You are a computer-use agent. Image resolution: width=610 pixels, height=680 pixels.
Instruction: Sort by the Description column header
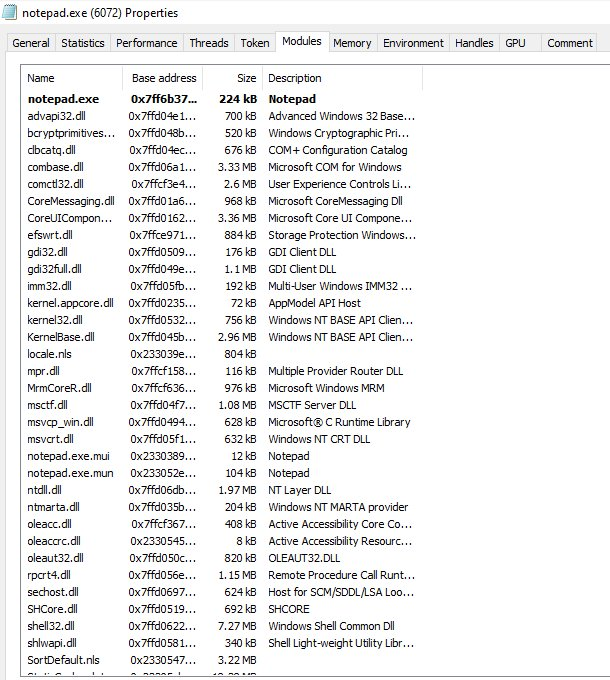(343, 78)
